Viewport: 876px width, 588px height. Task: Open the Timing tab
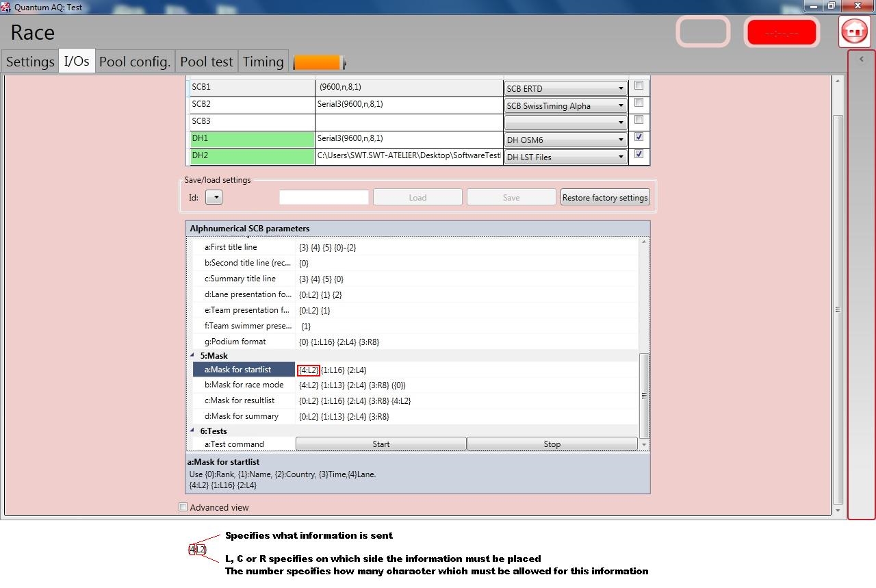(263, 62)
